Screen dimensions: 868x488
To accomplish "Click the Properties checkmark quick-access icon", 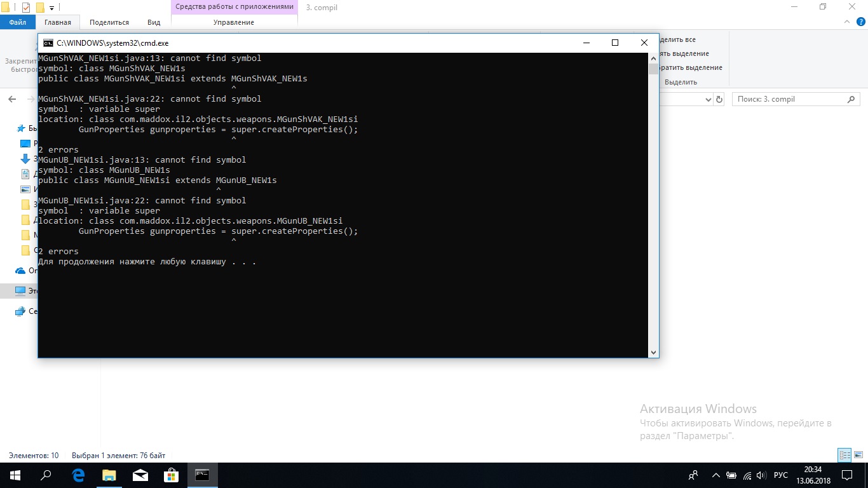I will pos(26,8).
